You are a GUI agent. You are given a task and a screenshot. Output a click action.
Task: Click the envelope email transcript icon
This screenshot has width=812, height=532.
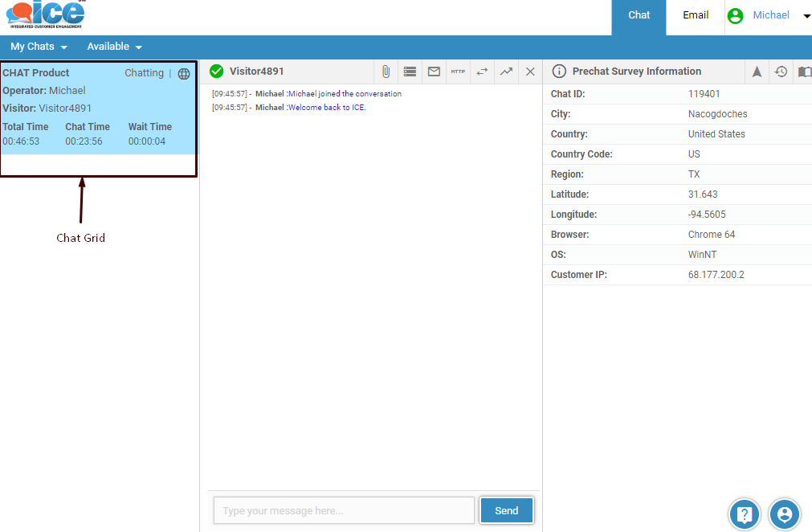pos(434,72)
